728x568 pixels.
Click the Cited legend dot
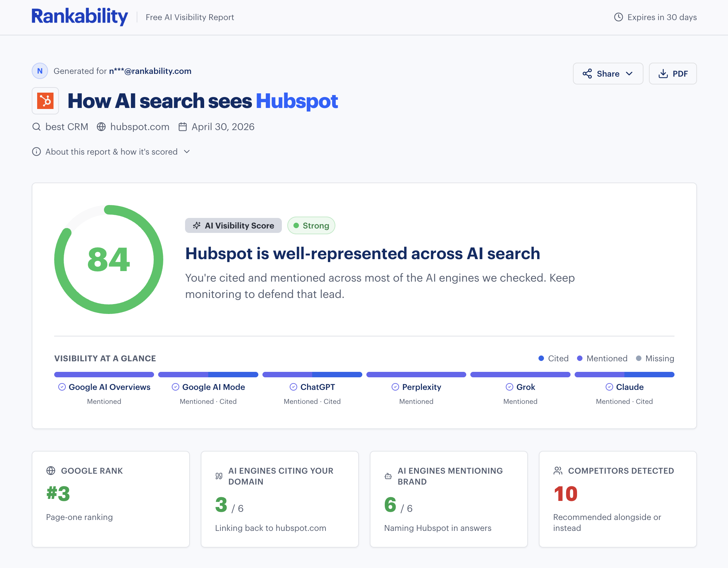pyautogui.click(x=541, y=358)
